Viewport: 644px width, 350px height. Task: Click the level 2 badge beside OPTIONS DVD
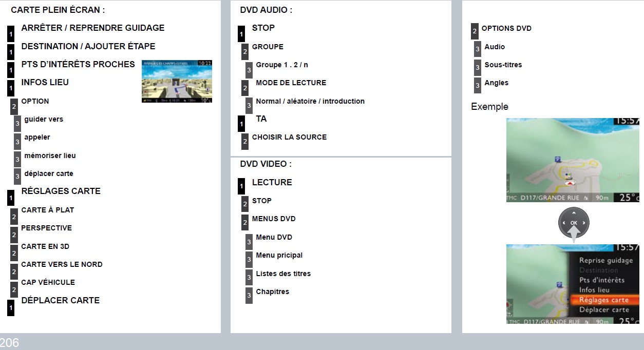pos(475,31)
